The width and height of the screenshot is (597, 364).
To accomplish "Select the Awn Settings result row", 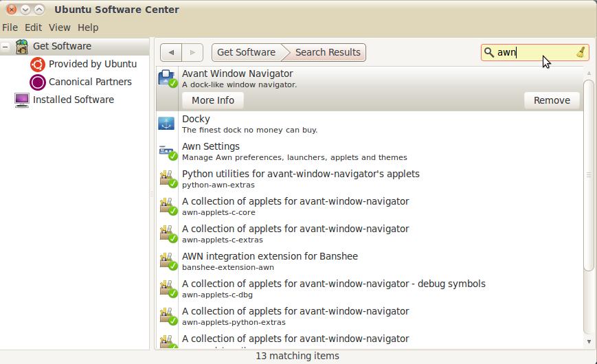I will click(370, 152).
